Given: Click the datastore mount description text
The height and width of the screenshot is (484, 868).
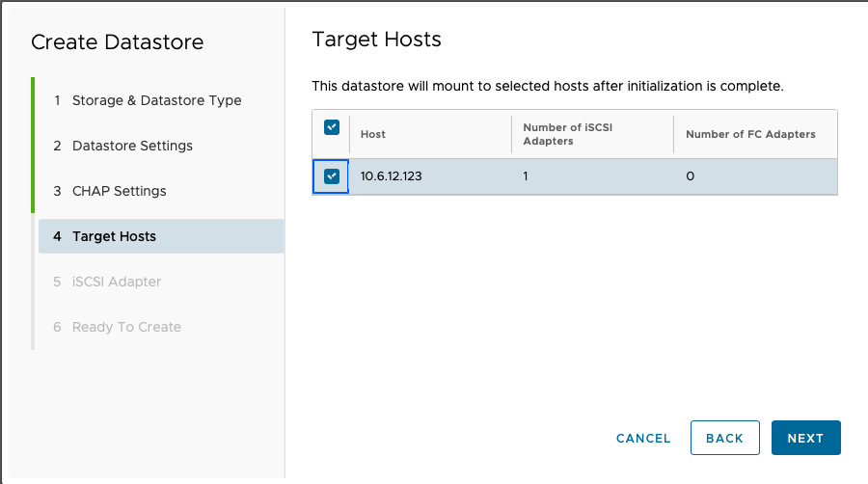Looking at the screenshot, I should click(x=547, y=86).
